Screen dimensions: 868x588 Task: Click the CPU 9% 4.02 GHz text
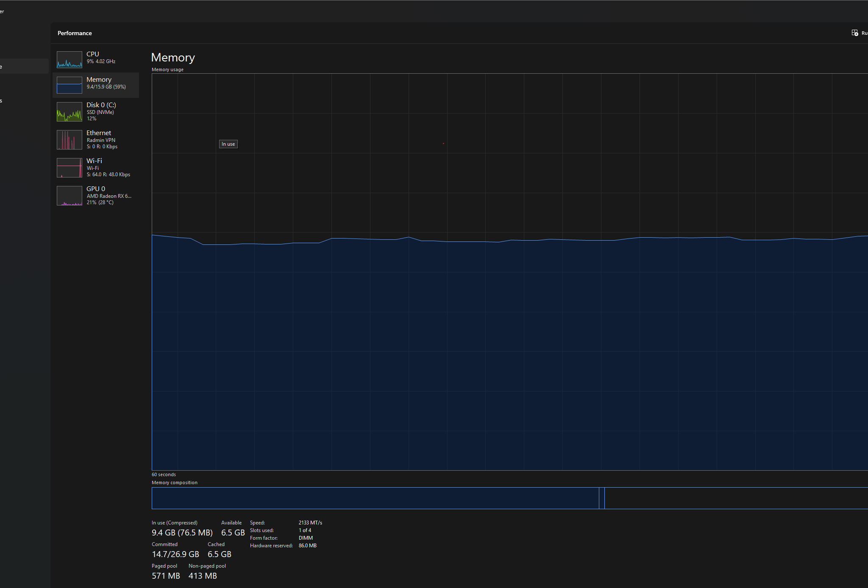[x=101, y=61]
